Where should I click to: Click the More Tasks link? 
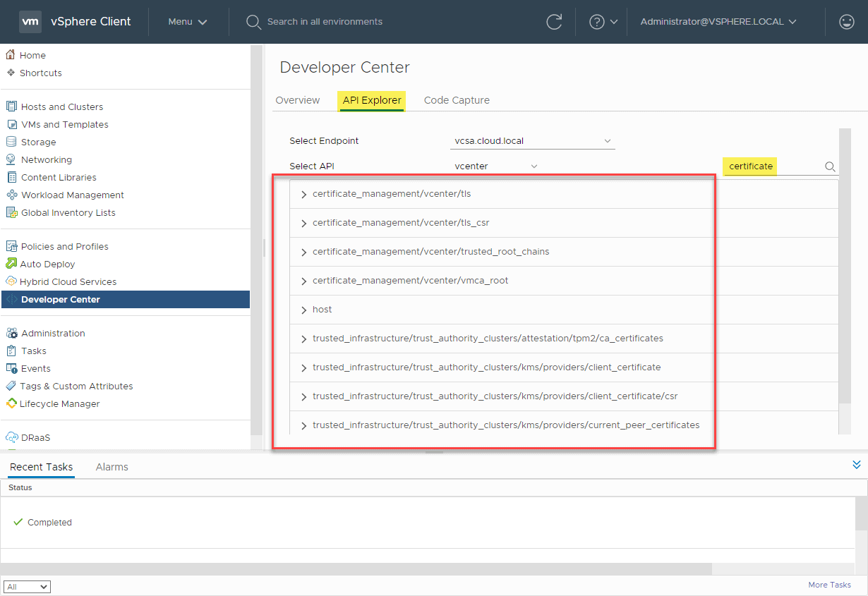click(x=829, y=585)
